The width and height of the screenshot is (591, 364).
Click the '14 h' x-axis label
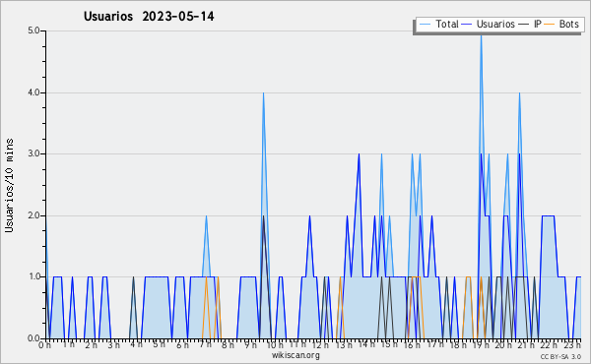click(x=366, y=344)
